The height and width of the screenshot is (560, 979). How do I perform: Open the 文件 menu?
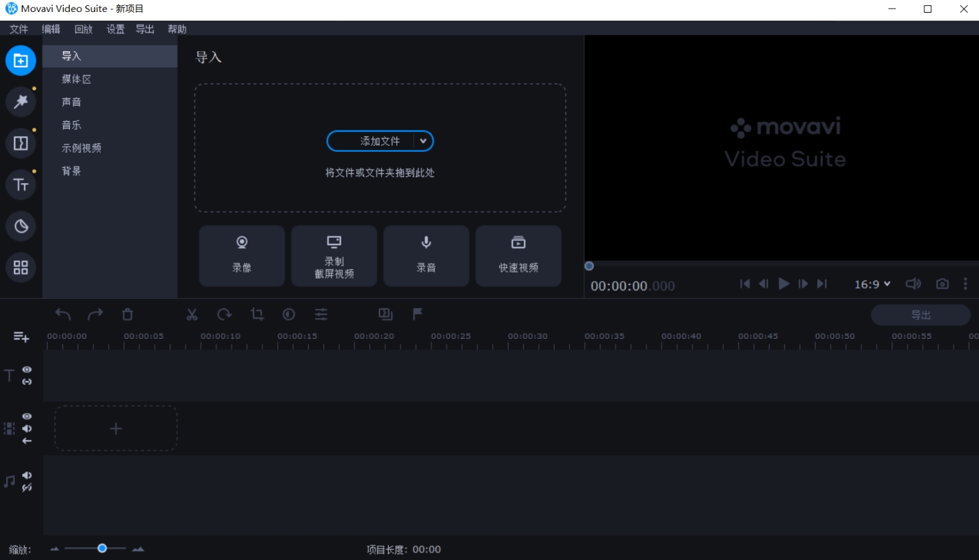(x=19, y=29)
